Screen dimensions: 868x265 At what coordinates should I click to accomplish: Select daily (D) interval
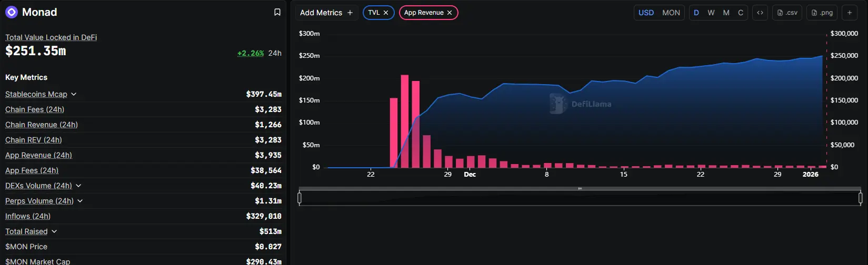point(696,13)
